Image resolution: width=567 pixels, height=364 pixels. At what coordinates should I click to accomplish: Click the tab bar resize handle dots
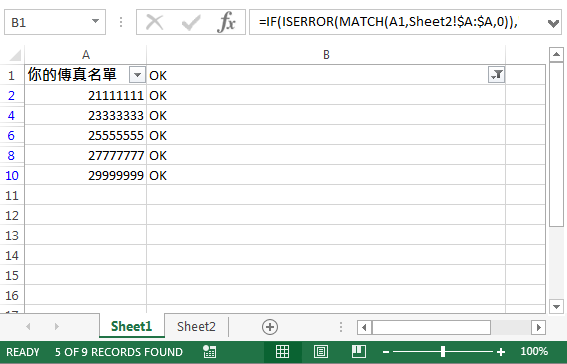point(341,327)
